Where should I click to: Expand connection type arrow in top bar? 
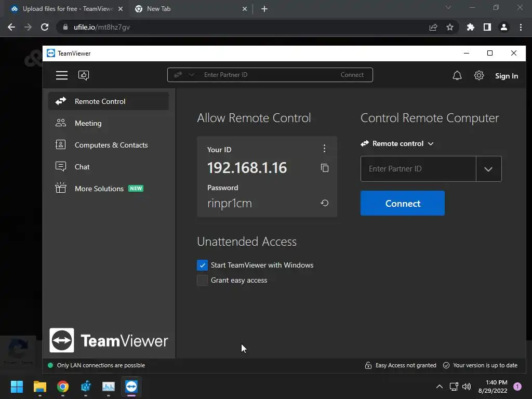pos(191,75)
